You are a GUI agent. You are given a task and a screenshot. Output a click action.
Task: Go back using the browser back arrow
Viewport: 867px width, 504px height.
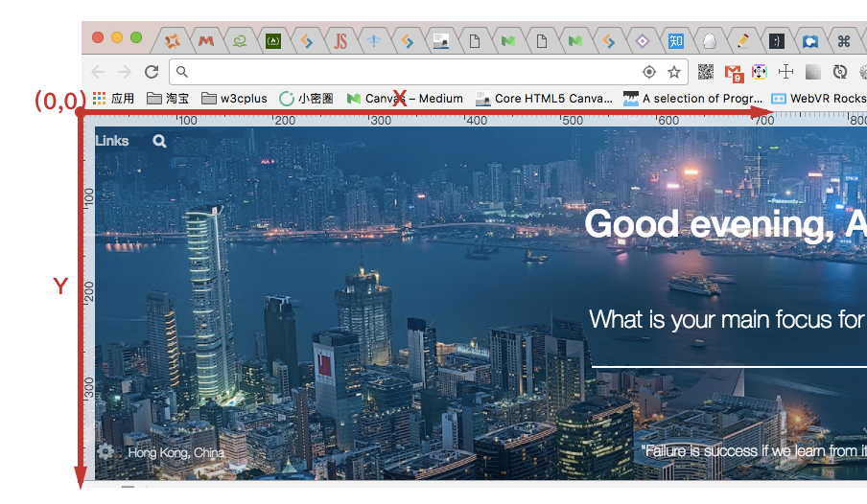coord(98,72)
